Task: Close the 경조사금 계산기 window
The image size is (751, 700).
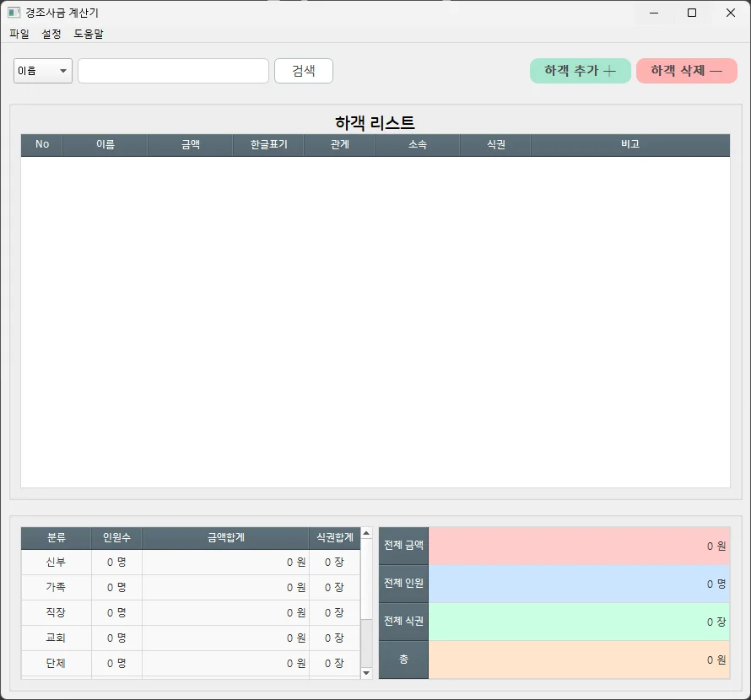Action: click(731, 13)
